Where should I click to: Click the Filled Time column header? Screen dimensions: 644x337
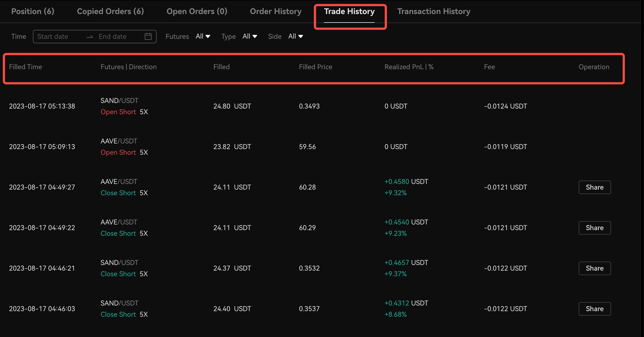click(x=25, y=67)
